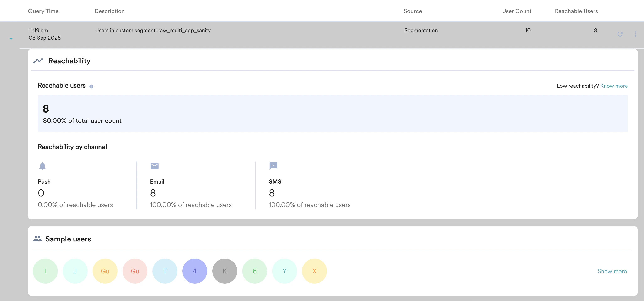Screen dimensions: 644x301
Task: Click the Sample users people icon
Action: (x=38, y=239)
